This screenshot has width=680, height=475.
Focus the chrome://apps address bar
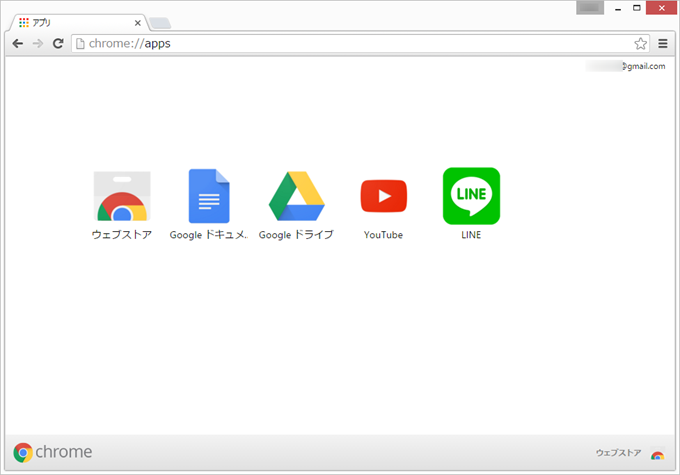(360, 43)
